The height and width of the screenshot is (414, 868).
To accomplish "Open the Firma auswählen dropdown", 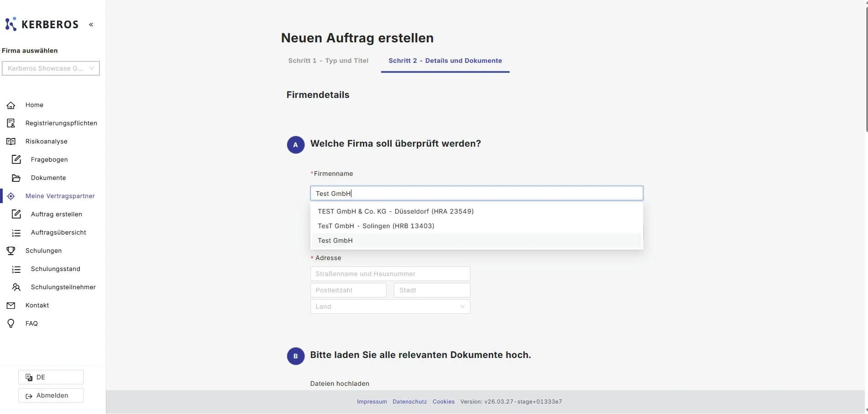I will tap(51, 68).
